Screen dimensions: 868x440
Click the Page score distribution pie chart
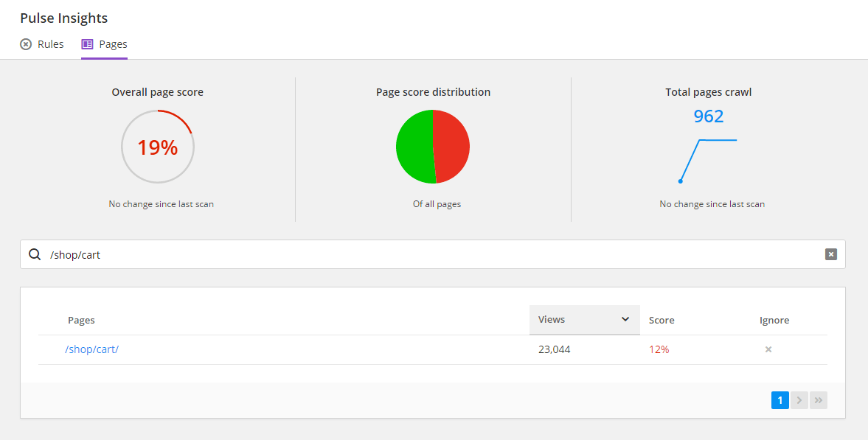(x=433, y=147)
